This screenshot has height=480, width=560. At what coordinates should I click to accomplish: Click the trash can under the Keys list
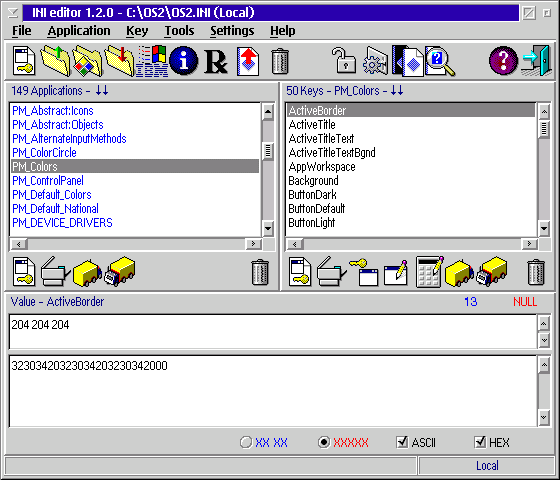tap(536, 272)
